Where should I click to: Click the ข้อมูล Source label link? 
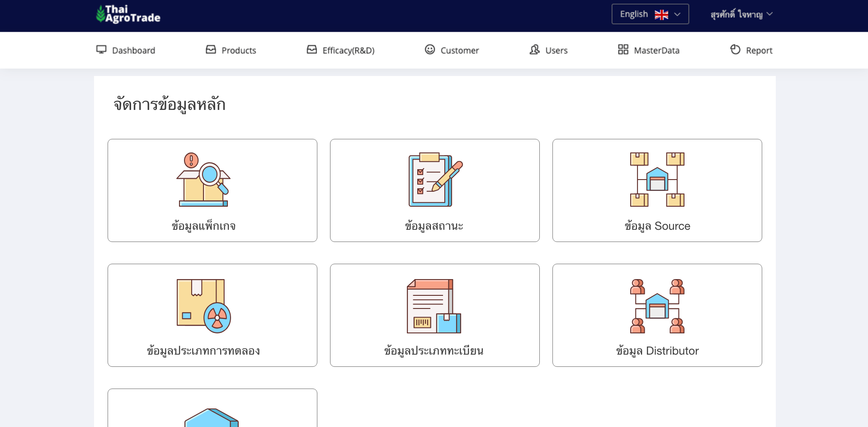tap(657, 226)
